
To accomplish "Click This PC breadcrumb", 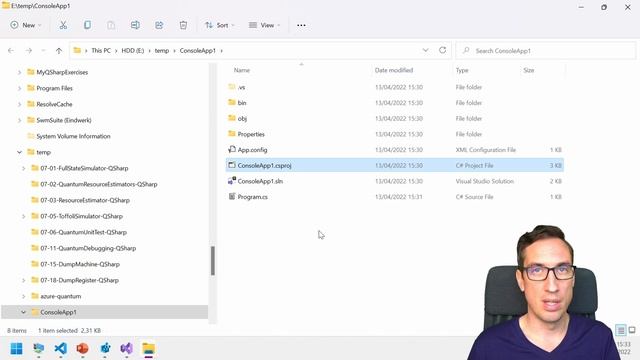I will (101, 51).
